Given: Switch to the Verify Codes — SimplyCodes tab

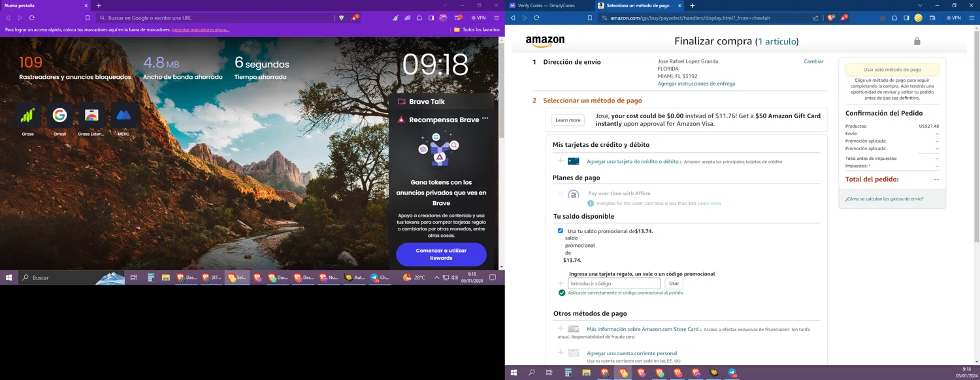Looking at the screenshot, I should click(x=549, y=5).
